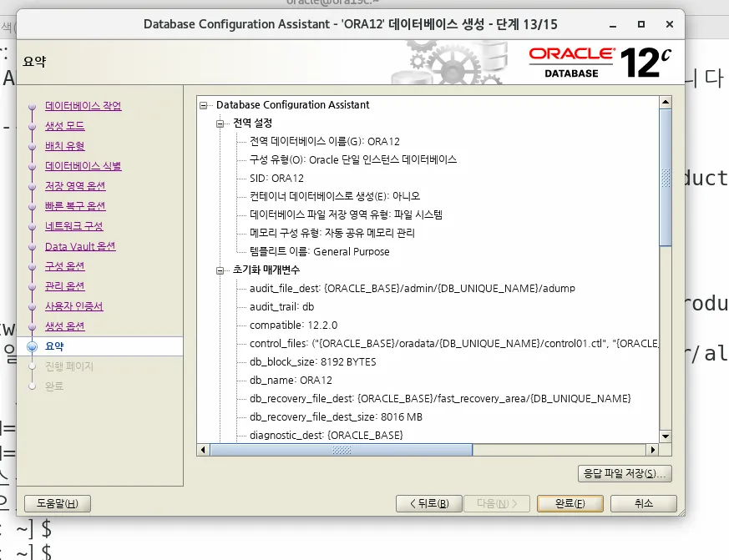This screenshot has width=729, height=560.
Task: Select the compatible: 12.2.0 row
Action: click(x=293, y=325)
